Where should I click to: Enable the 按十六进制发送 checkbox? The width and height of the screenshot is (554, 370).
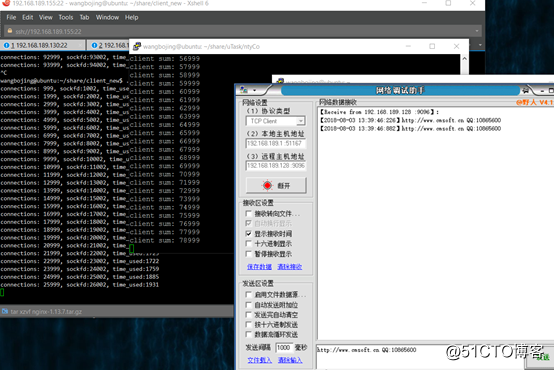(x=248, y=324)
